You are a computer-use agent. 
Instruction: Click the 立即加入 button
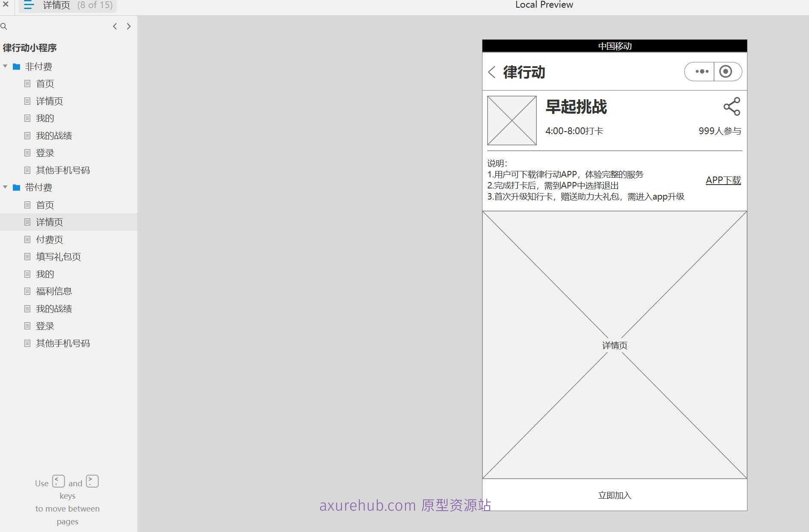tap(615, 495)
